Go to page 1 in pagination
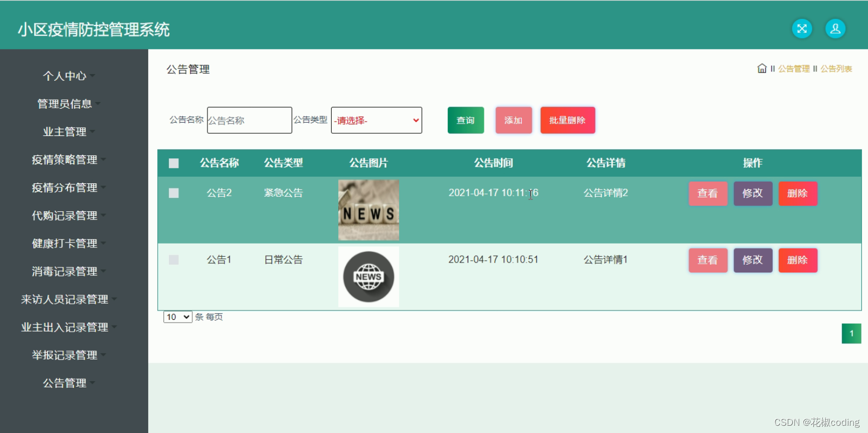Screen dimensions: 868x433 (x=851, y=334)
